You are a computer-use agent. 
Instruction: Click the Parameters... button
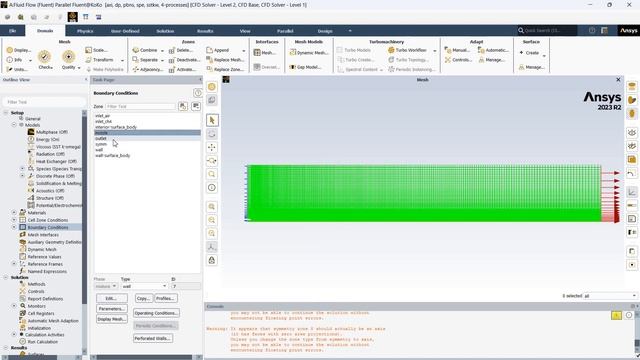click(x=112, y=309)
